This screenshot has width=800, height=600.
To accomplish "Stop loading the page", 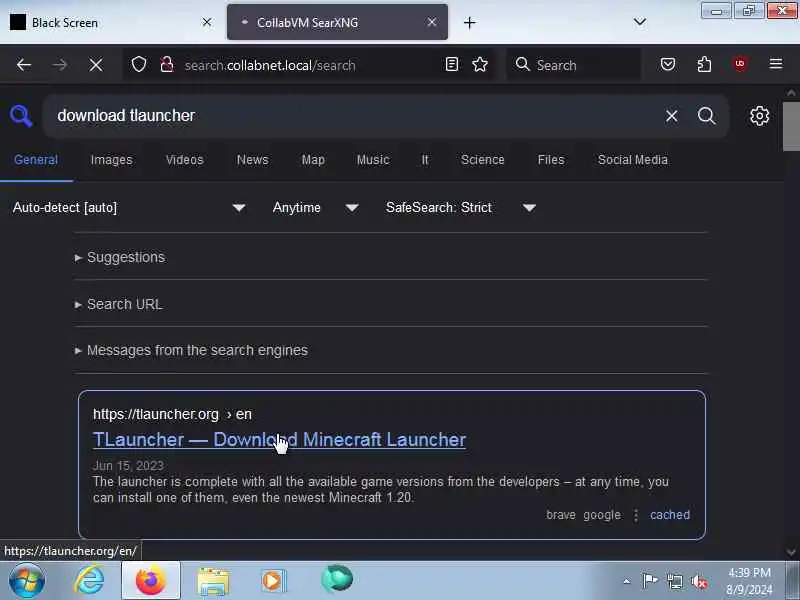I will click(x=95, y=65).
